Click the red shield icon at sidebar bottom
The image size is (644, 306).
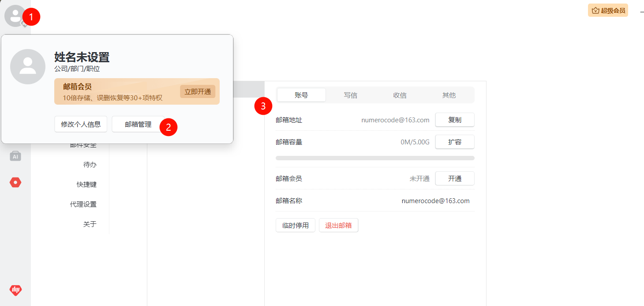click(15, 290)
